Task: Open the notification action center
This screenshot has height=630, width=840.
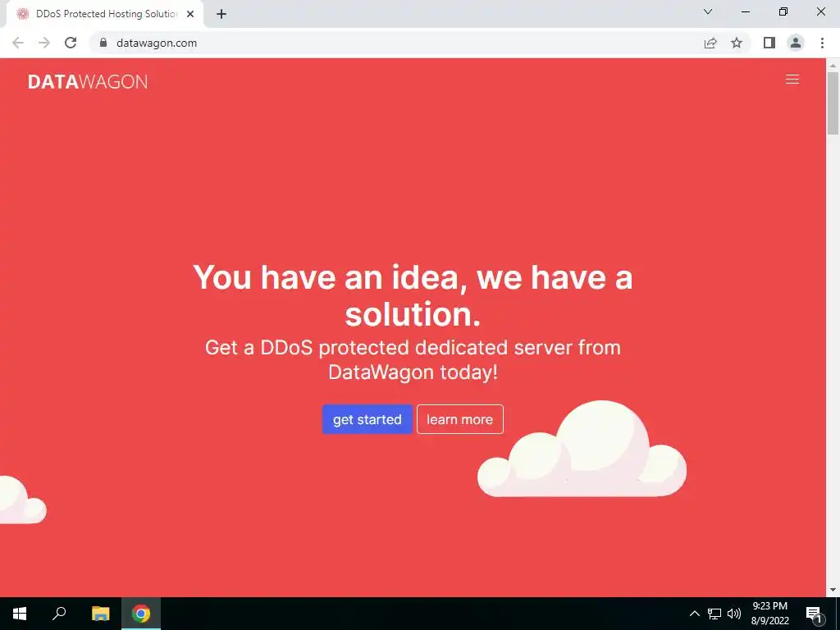Action: (815, 614)
